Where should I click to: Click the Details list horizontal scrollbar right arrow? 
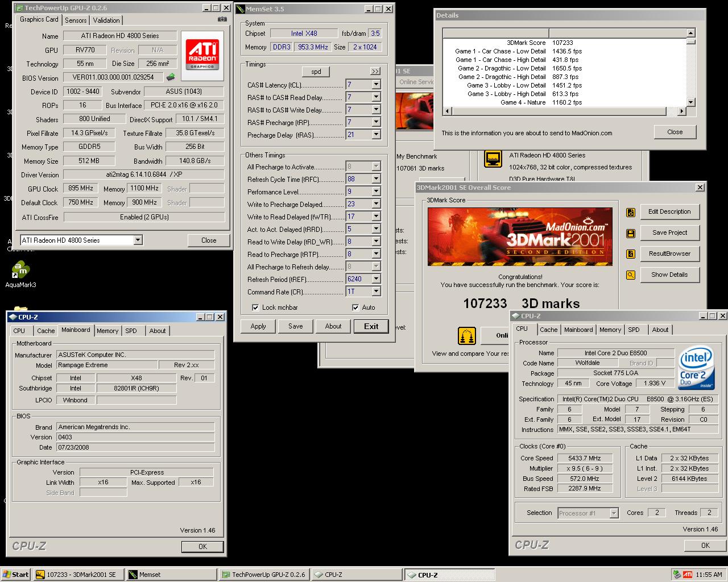(682, 111)
